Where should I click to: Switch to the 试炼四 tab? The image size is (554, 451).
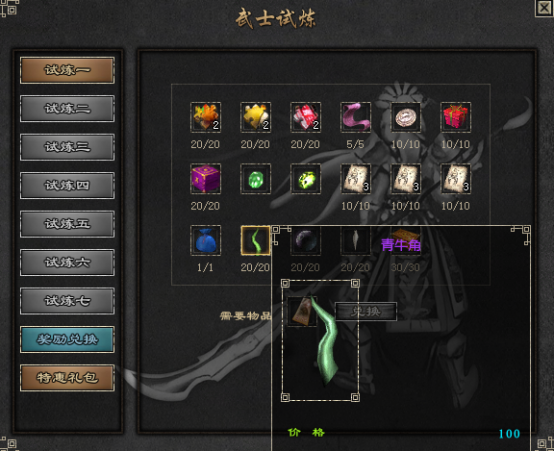(x=67, y=186)
